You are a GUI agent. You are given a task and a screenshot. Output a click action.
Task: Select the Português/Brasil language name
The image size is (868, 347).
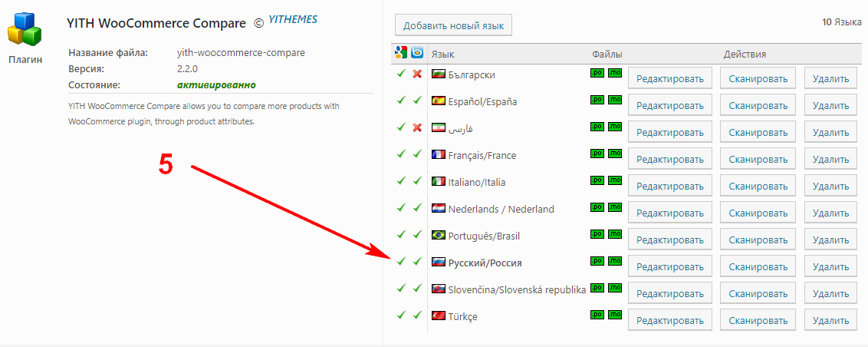pyautogui.click(x=484, y=236)
